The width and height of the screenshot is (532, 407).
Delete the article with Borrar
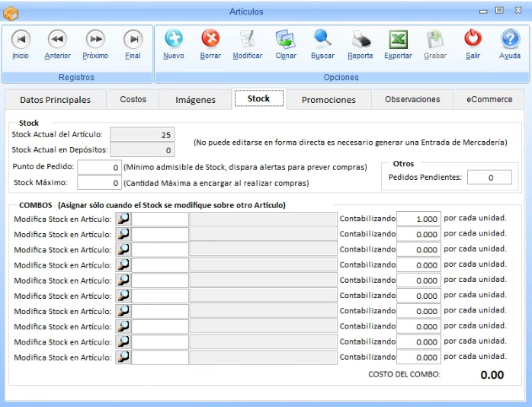(210, 44)
